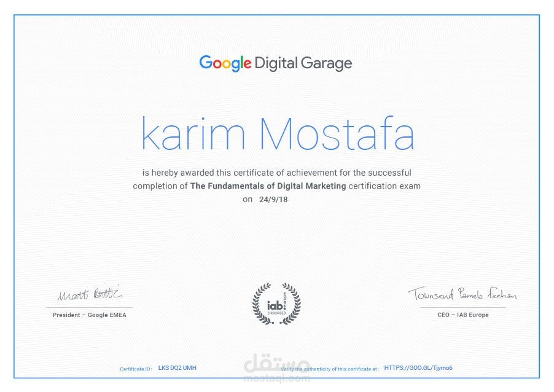Click the 'President – Google EMEA' caption

[x=90, y=315]
